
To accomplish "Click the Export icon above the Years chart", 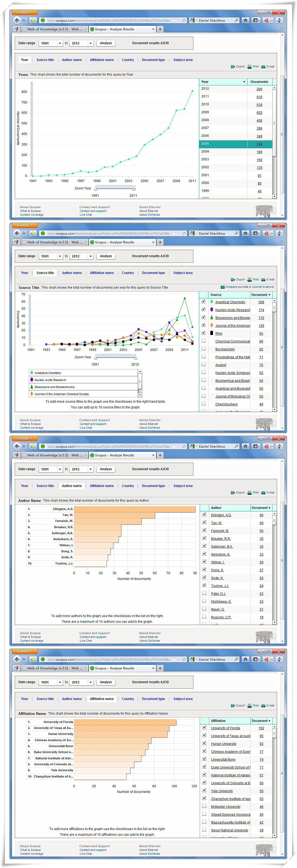I will 233,67.
